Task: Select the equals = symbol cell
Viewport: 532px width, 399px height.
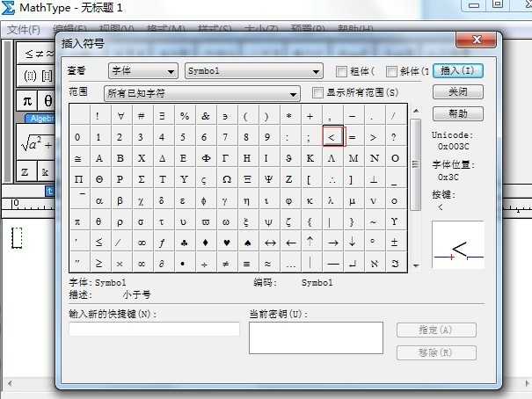Action: [x=353, y=137]
